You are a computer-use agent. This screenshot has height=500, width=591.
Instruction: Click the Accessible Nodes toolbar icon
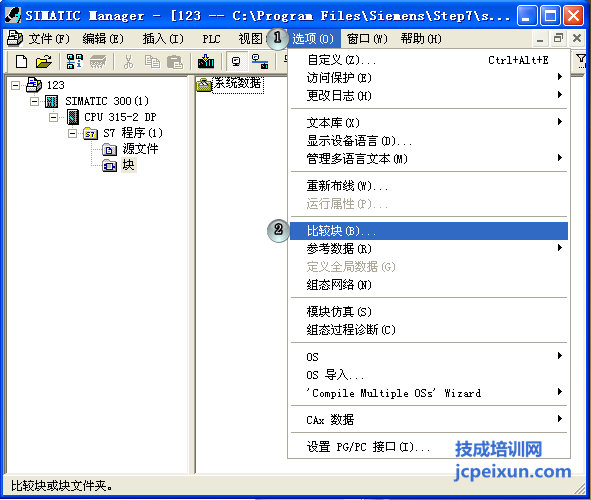pos(75,61)
